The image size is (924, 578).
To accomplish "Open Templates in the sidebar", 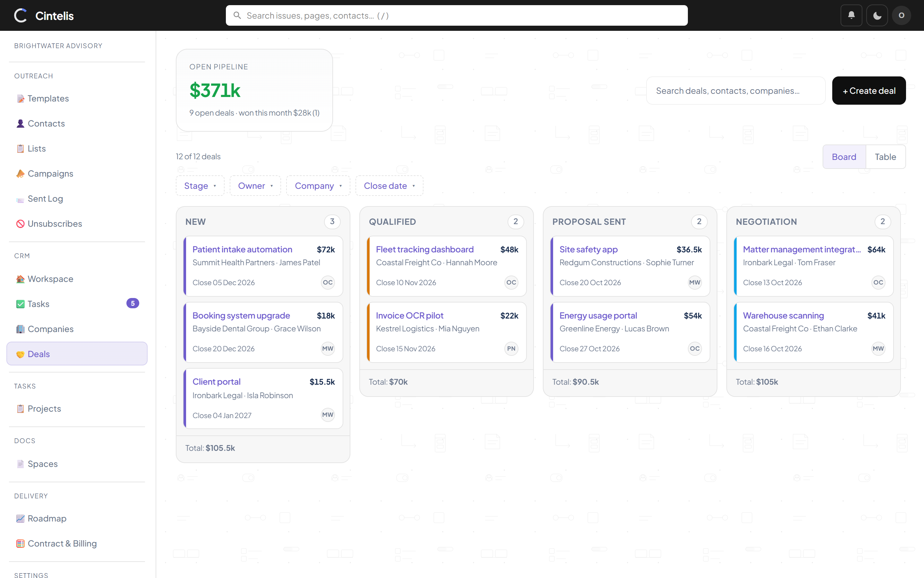I will (77, 98).
